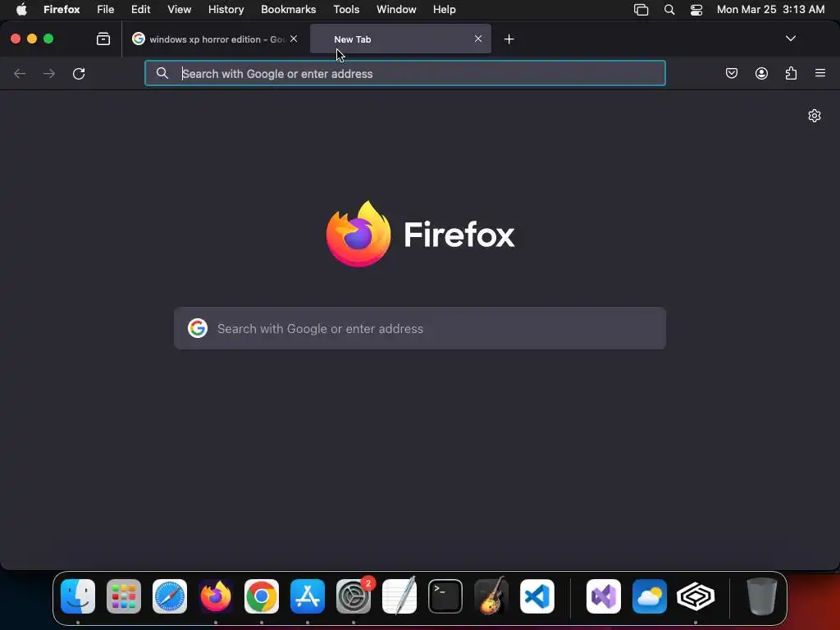Image resolution: width=840 pixels, height=630 pixels.
Task: Open Spotlight search in the menu bar
Action: [x=669, y=10]
